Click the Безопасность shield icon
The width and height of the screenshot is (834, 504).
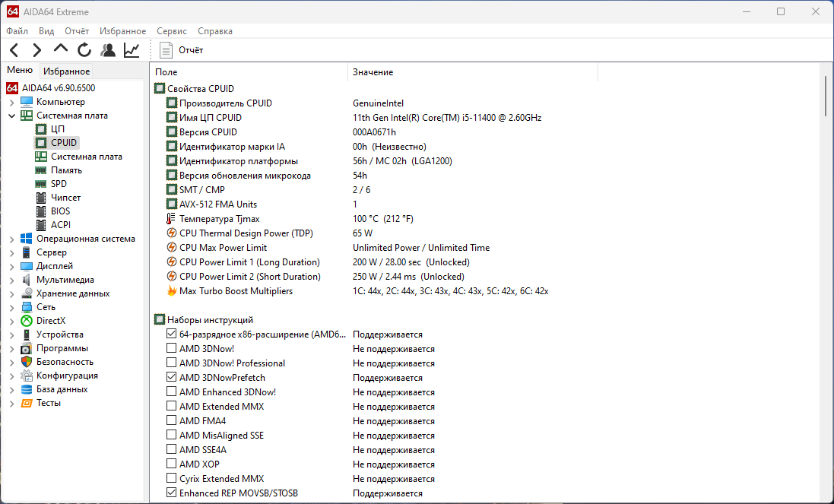click(27, 362)
